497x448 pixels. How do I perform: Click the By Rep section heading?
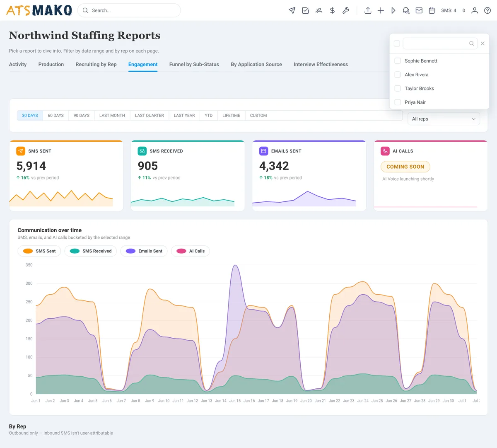(18, 426)
